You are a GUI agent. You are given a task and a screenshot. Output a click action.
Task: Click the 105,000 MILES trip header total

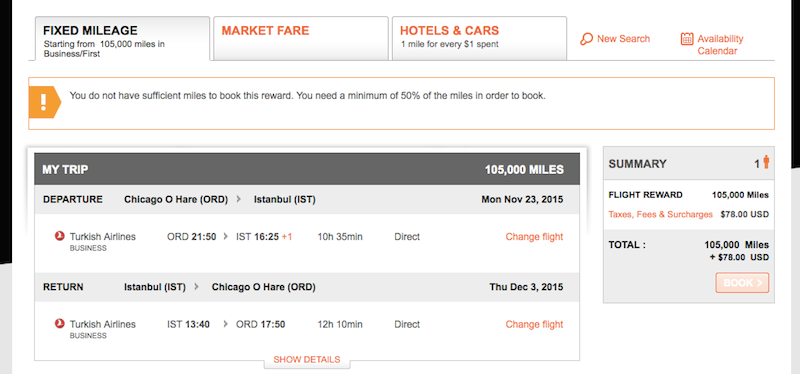pos(524,169)
